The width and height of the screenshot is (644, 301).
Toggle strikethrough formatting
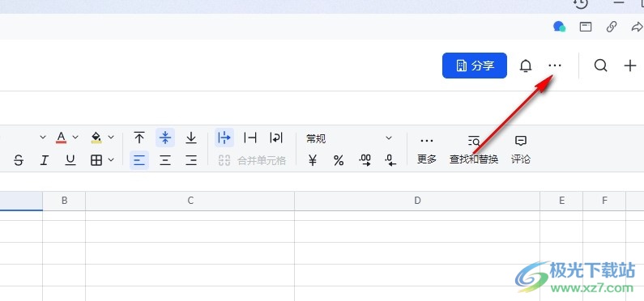coord(18,160)
